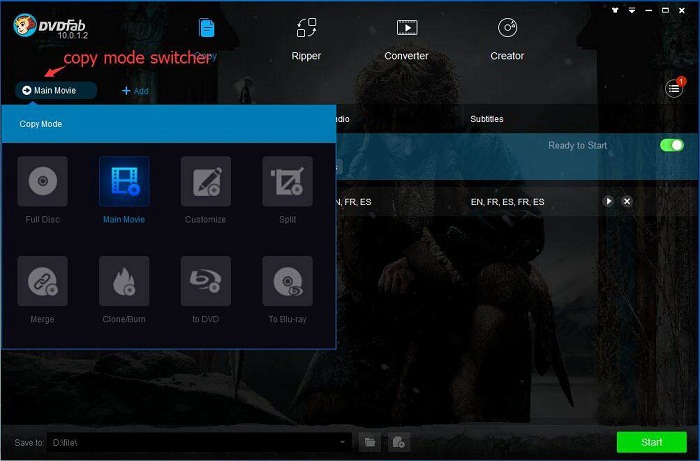Viewport: 700px width, 461px height.
Task: Open the title bar dropdown menu arrow
Action: [632, 10]
